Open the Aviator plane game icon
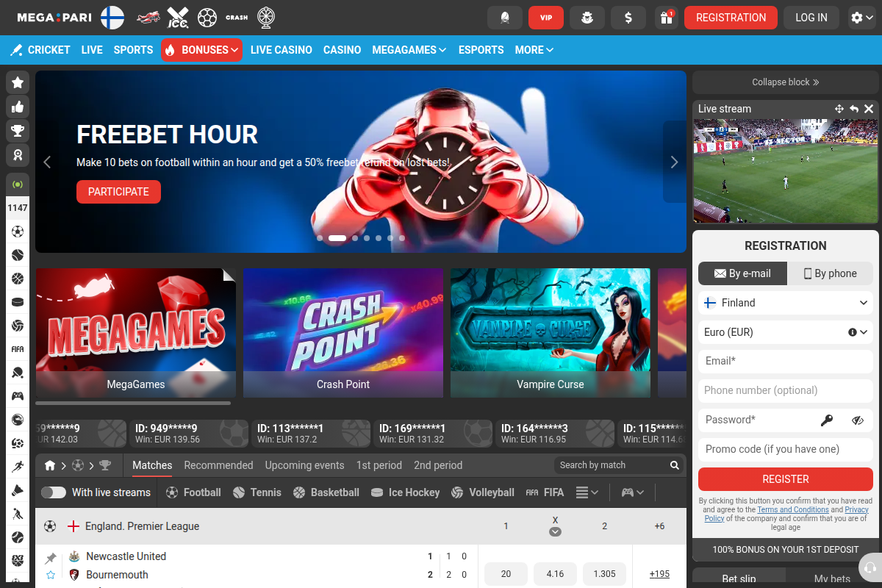The height and width of the screenshot is (588, 882). point(149,17)
